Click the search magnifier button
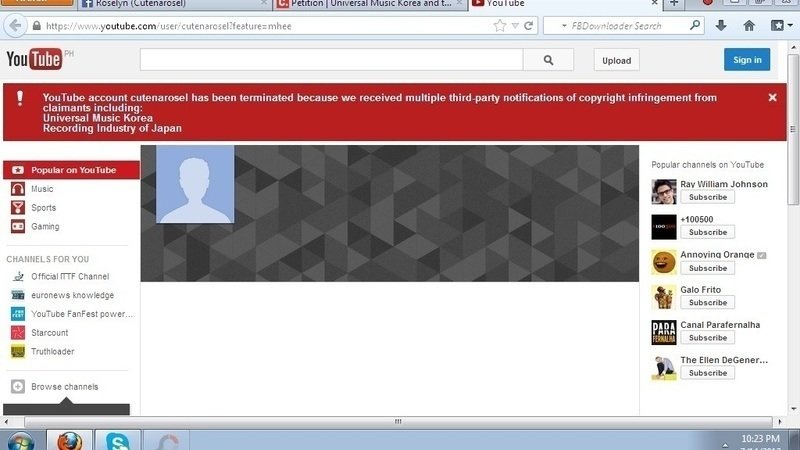Screen dimensions: 800x450 548,60
